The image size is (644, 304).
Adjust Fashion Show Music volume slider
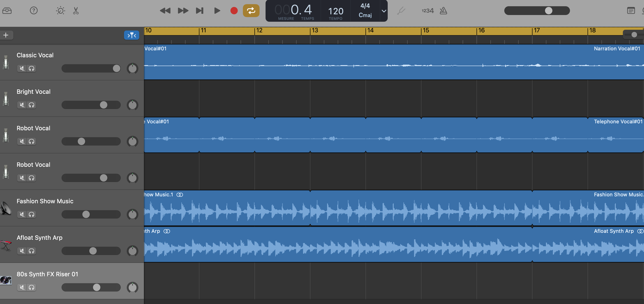(91, 214)
